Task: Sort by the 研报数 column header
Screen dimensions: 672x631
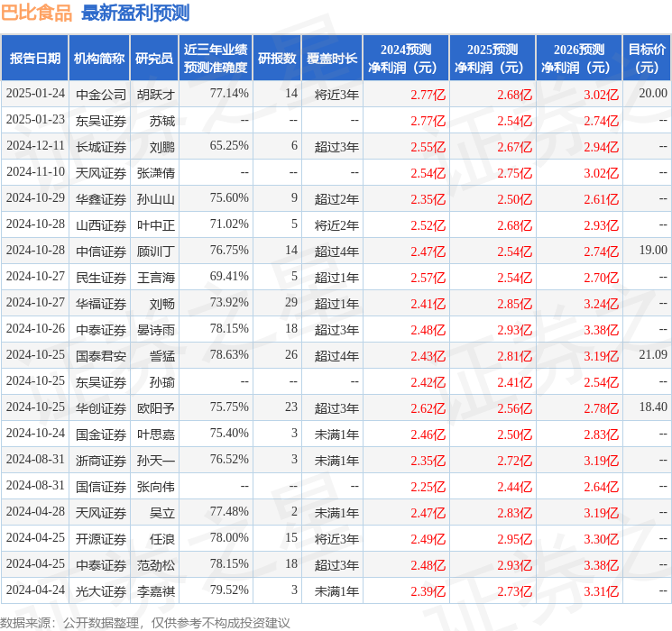Action: 277,59
